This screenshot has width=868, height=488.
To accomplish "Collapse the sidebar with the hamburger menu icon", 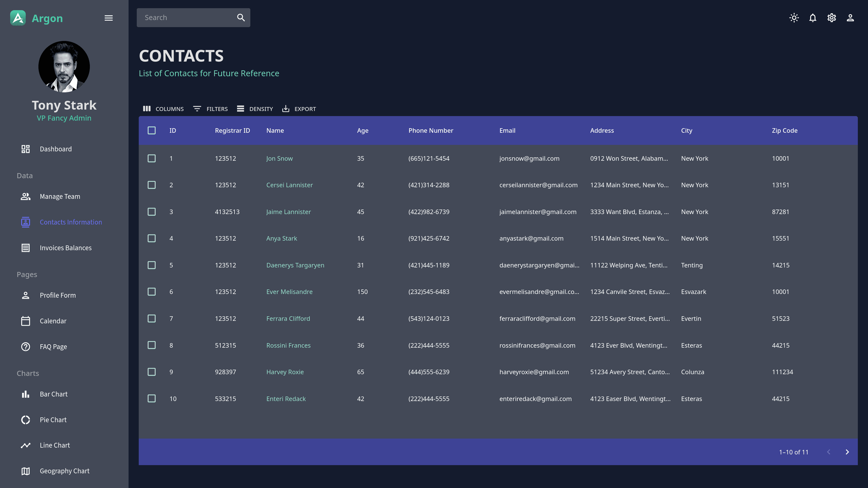I will (x=108, y=18).
